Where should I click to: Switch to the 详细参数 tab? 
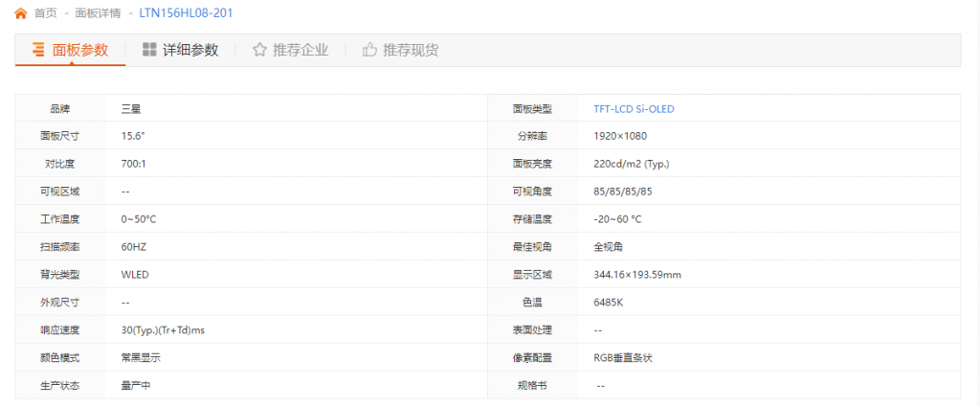pos(181,50)
